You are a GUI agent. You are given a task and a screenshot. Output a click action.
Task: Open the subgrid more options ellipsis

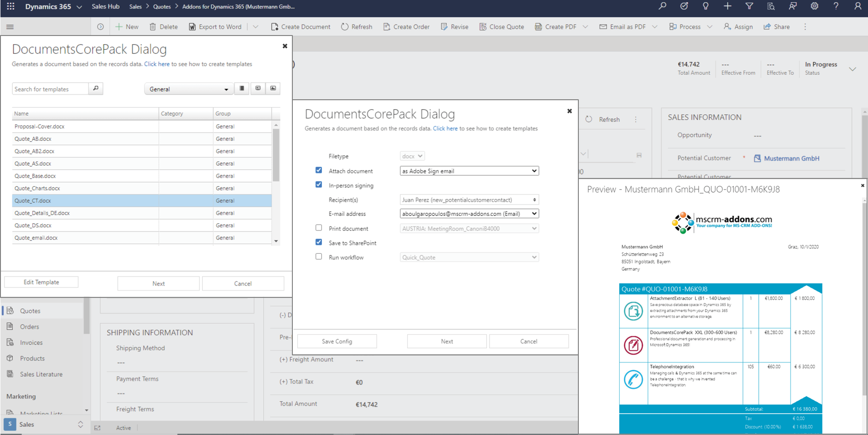coord(636,119)
